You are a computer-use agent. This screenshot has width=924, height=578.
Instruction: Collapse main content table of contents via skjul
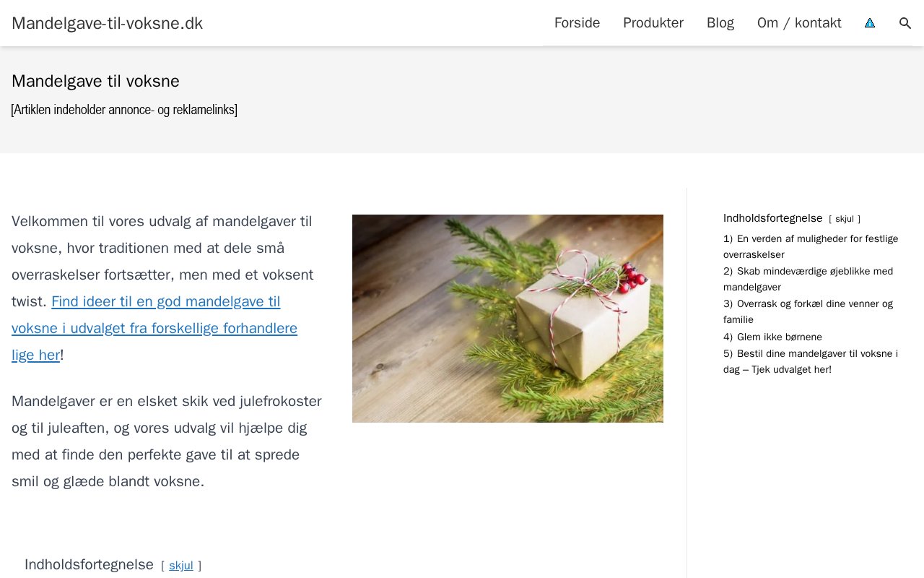click(181, 566)
